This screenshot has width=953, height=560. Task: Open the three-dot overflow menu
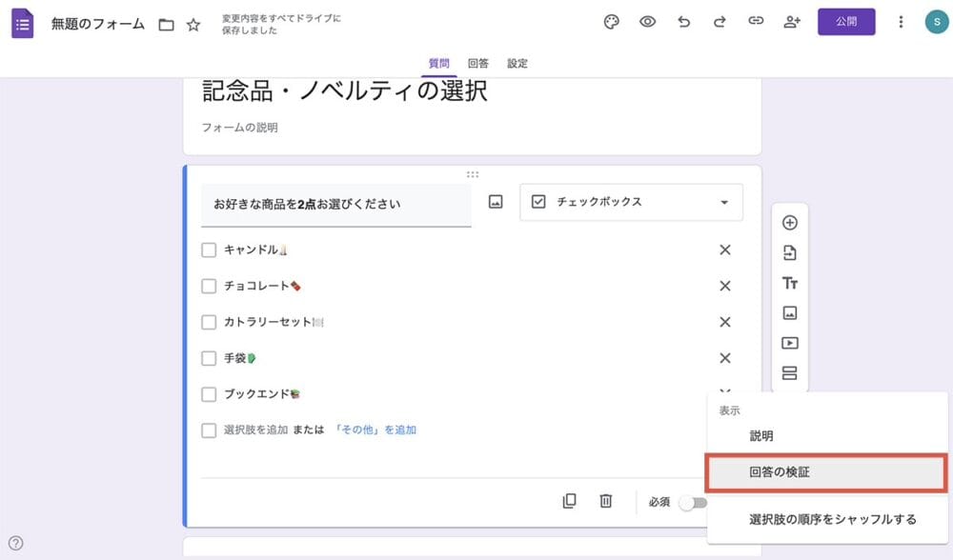pyautogui.click(x=901, y=21)
